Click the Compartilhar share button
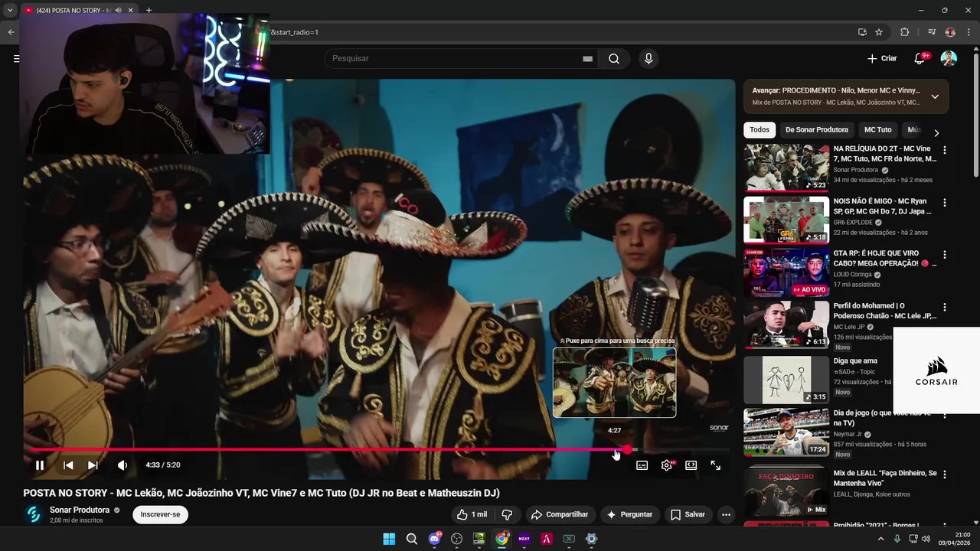The width and height of the screenshot is (980, 551). (x=560, y=515)
